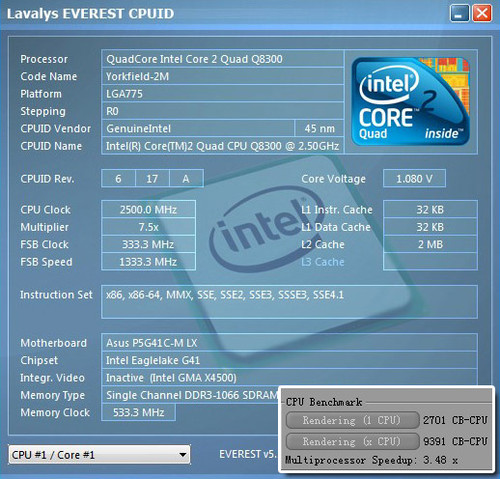Screen dimensions: 500x479
Task: Select the L2 Cache value 2 MB
Action: (430, 244)
